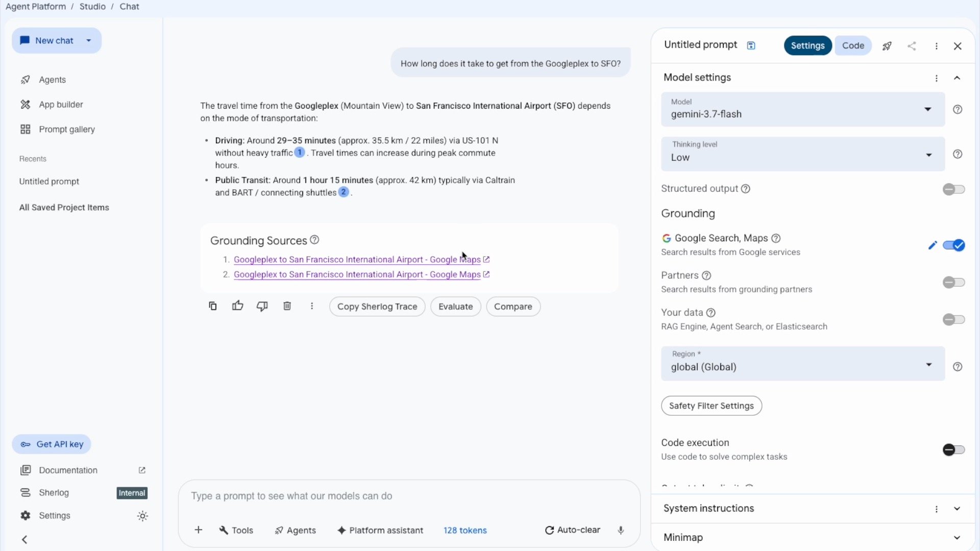This screenshot has height=551, width=980.
Task: Open the response more options menu
Action: point(312,306)
